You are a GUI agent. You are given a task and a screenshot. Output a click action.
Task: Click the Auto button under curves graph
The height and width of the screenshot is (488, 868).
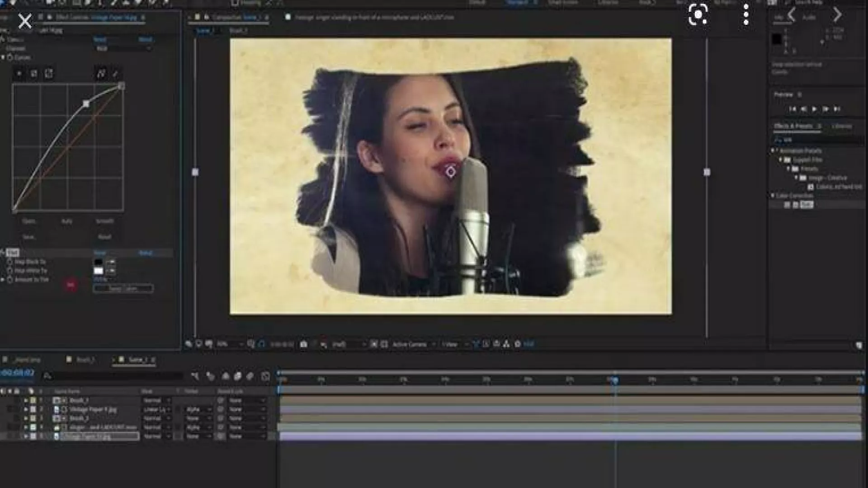pos(66,221)
